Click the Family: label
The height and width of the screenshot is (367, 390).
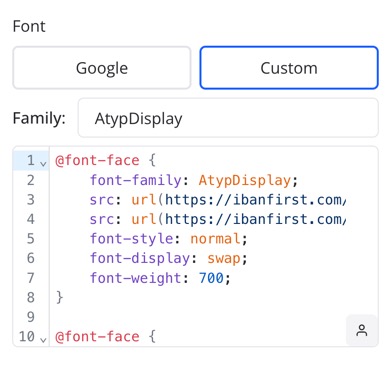pyautogui.click(x=39, y=118)
